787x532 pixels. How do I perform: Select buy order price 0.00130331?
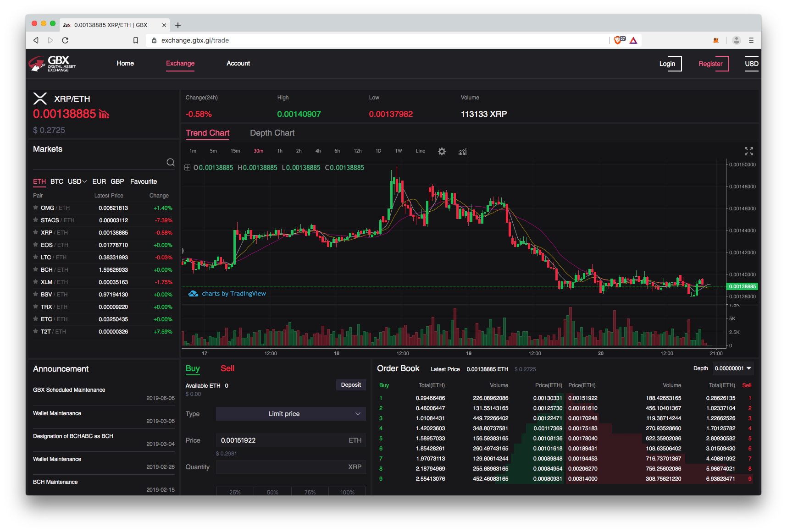(x=548, y=398)
